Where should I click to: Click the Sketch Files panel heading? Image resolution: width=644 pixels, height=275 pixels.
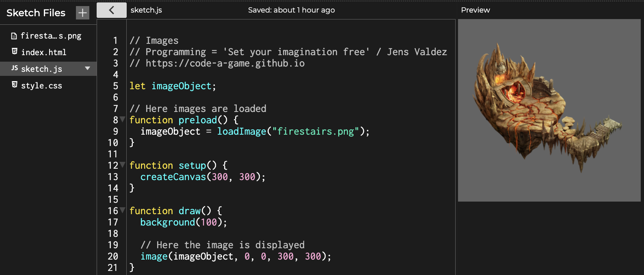pyautogui.click(x=36, y=13)
